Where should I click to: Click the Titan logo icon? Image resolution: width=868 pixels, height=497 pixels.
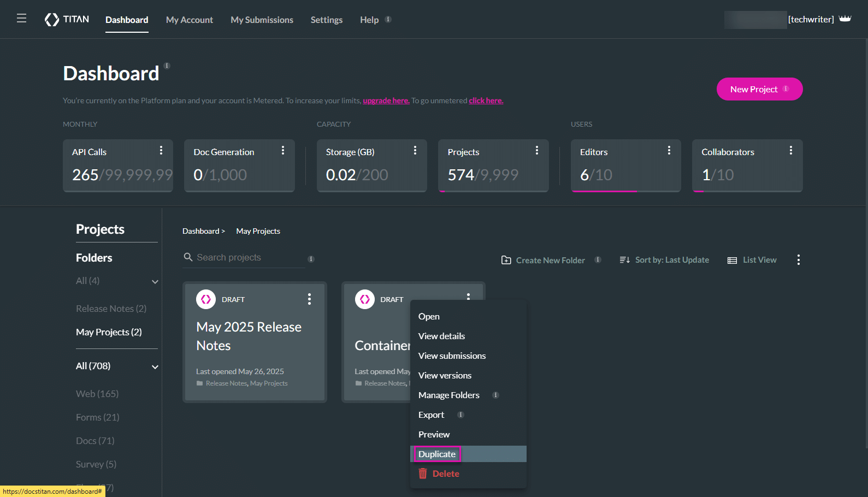pos(52,20)
